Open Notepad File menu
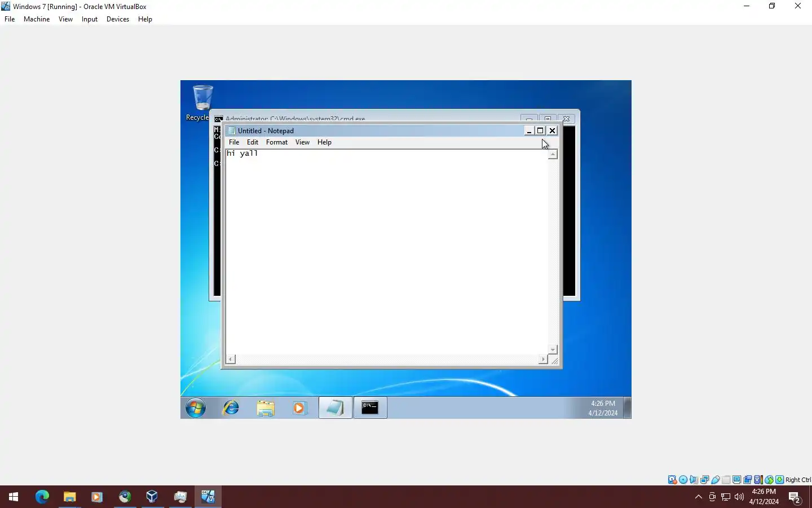Viewport: 812px width, 508px height. (x=234, y=142)
